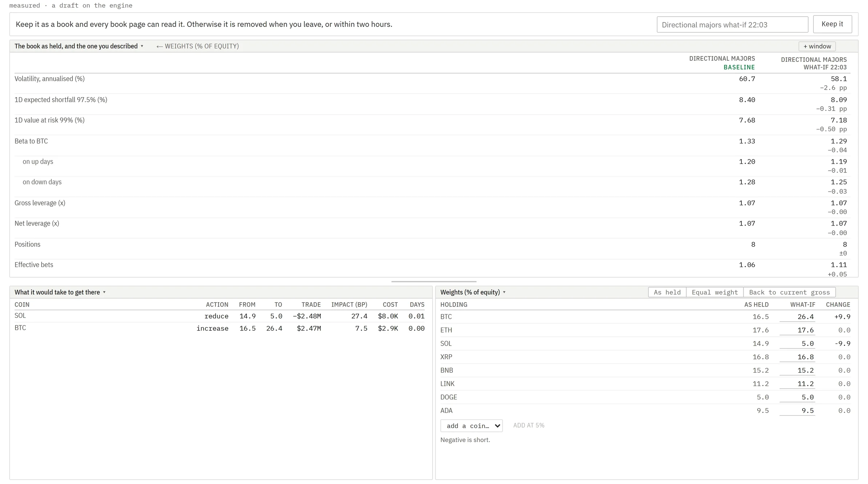
Task: Click the -$2.48M trade value
Action: [307, 316]
